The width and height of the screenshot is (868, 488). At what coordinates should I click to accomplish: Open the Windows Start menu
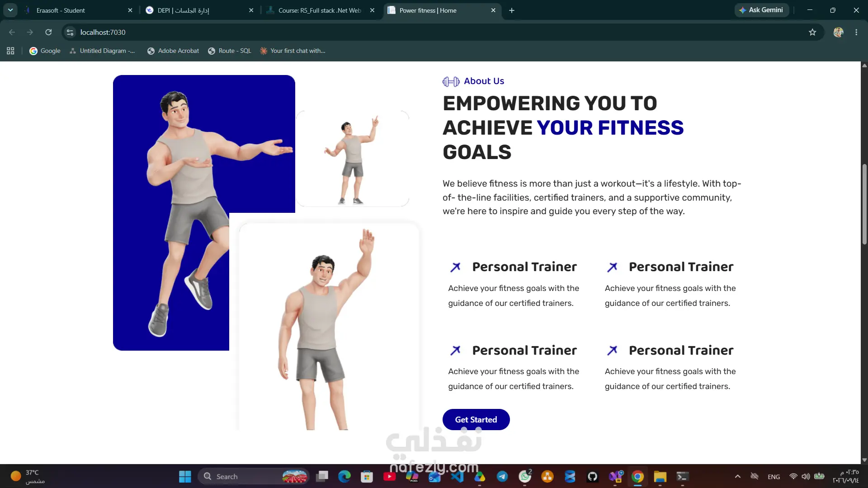coord(185,477)
